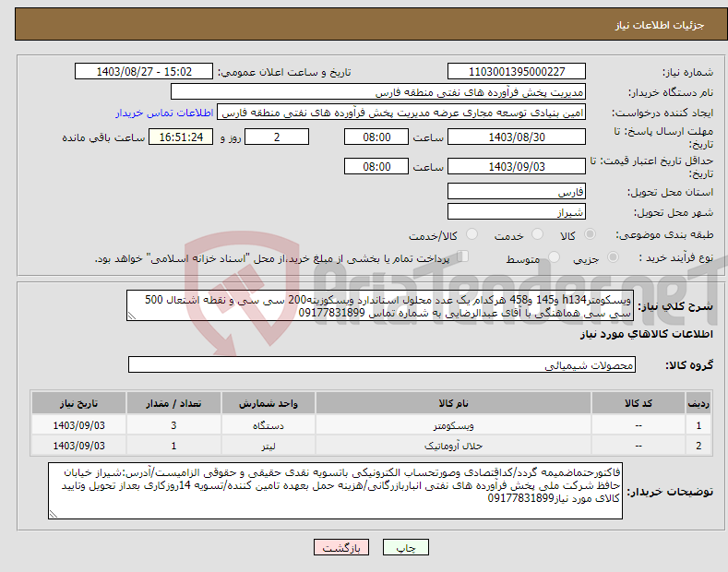The height and width of the screenshot is (572, 728).
Task: Click the کد کالا column header
Action: coord(638,403)
